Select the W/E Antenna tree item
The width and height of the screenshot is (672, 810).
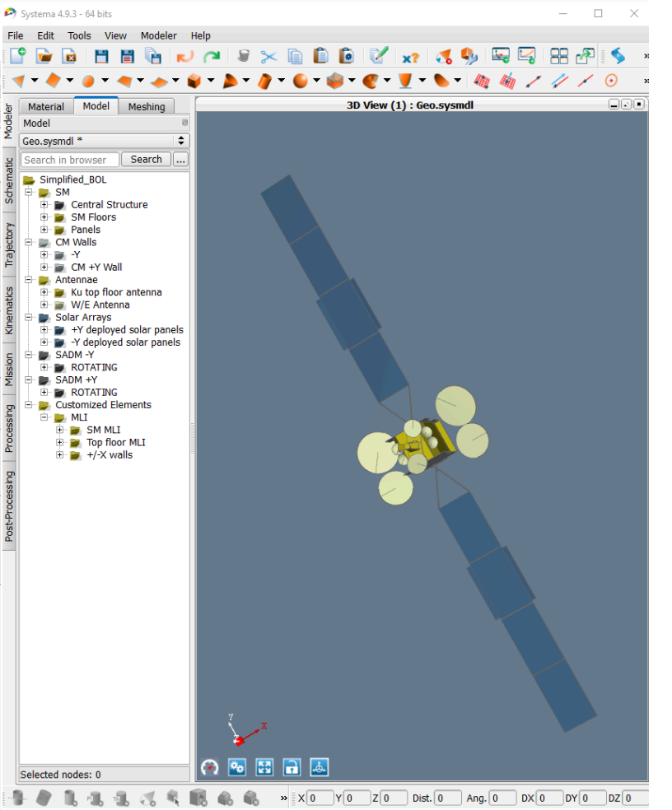click(x=100, y=305)
